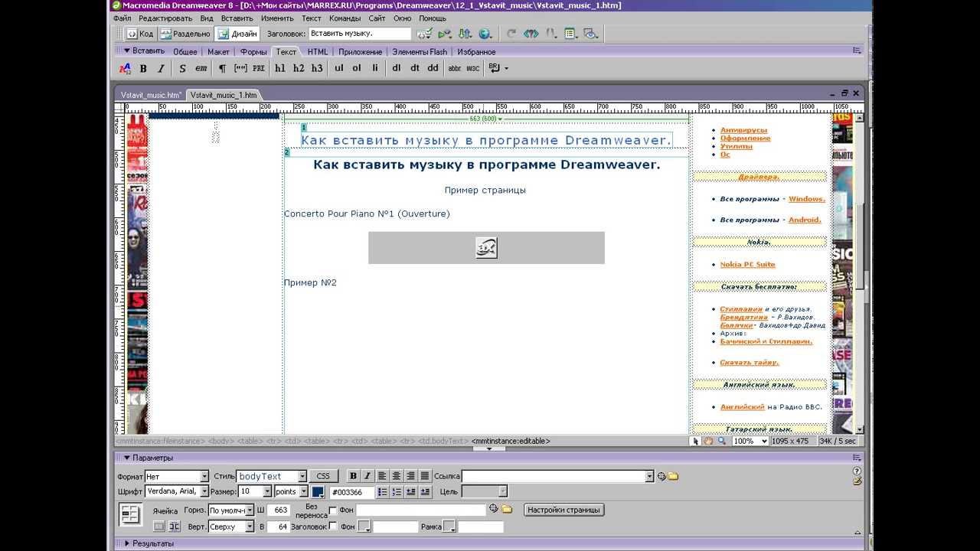Image resolution: width=980 pixels, height=551 pixels.
Task: Click Preview in Browser globe icon
Action: pyautogui.click(x=485, y=34)
